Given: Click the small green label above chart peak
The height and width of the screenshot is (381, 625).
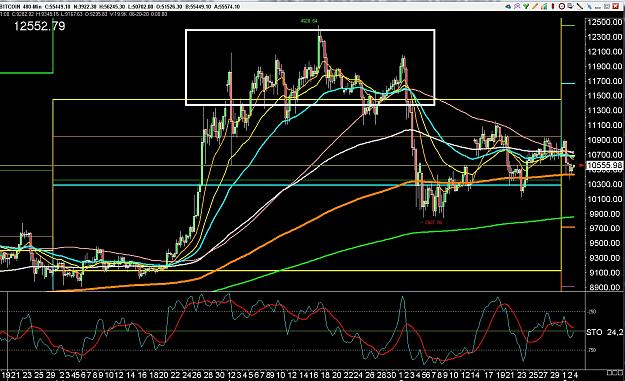Looking at the screenshot, I should (310, 21).
